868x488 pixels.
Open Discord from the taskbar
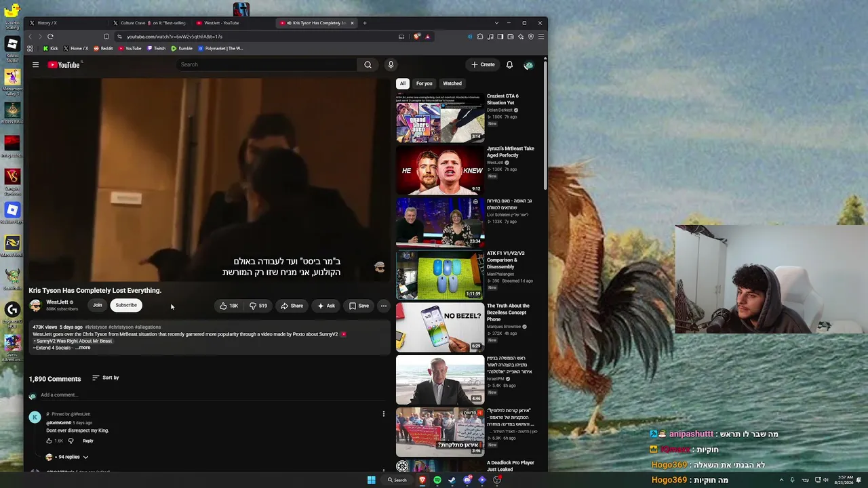click(467, 480)
